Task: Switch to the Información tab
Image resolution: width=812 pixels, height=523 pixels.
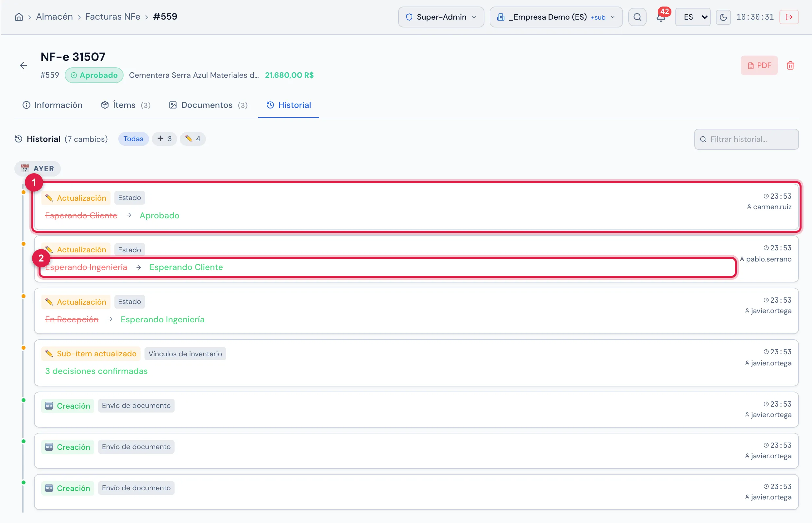Action: pyautogui.click(x=52, y=105)
